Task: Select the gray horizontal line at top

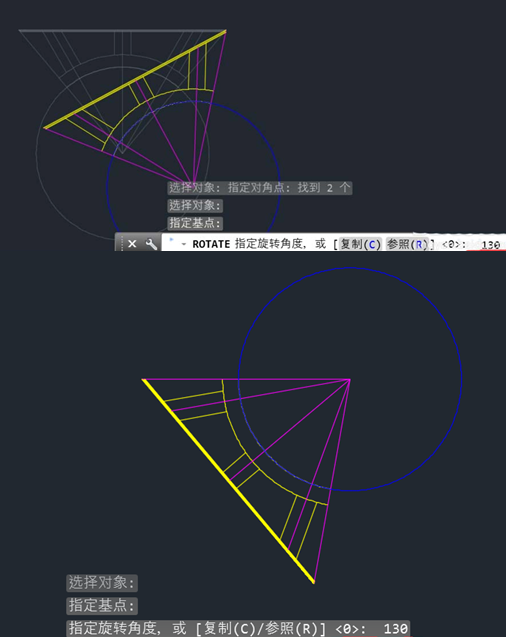Action: 122,30
